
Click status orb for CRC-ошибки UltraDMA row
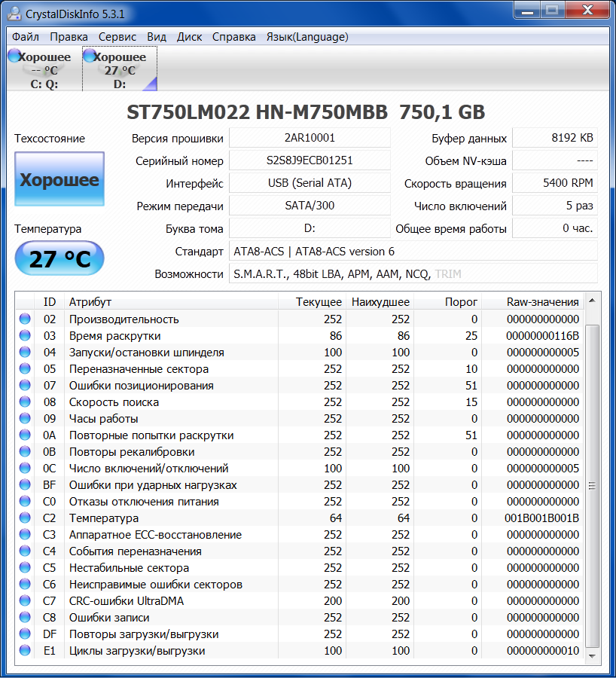pyautogui.click(x=25, y=601)
